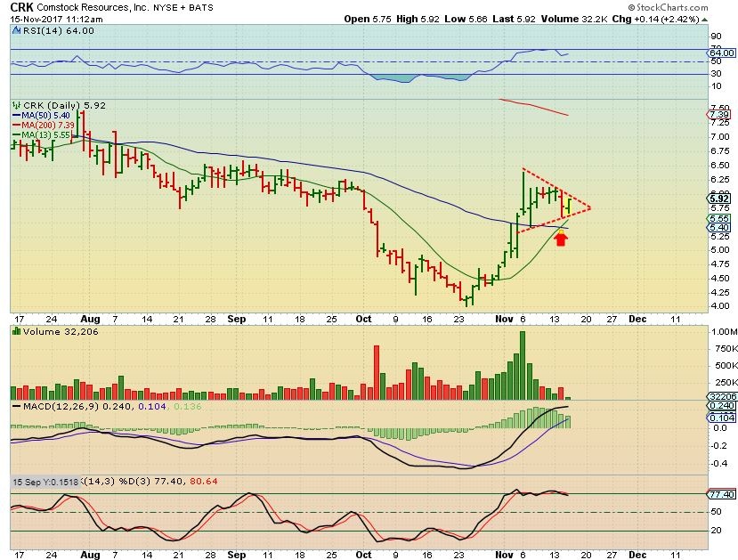Click the Oct label on the date axis
Screen dimensions: 738x560
[365, 317]
